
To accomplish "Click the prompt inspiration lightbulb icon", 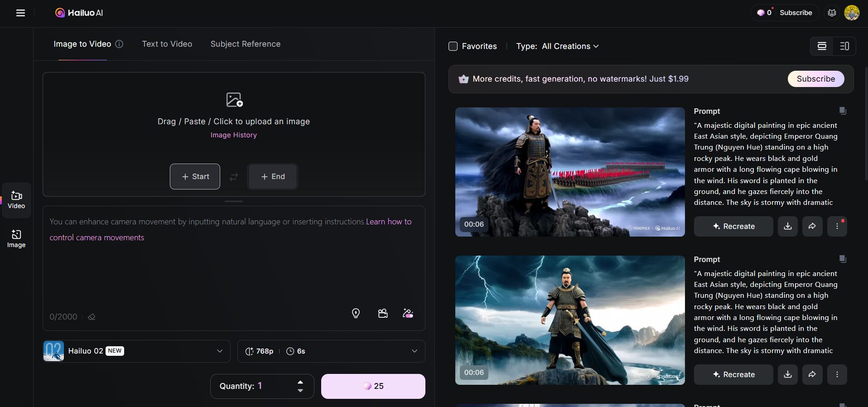I will click(x=356, y=313).
